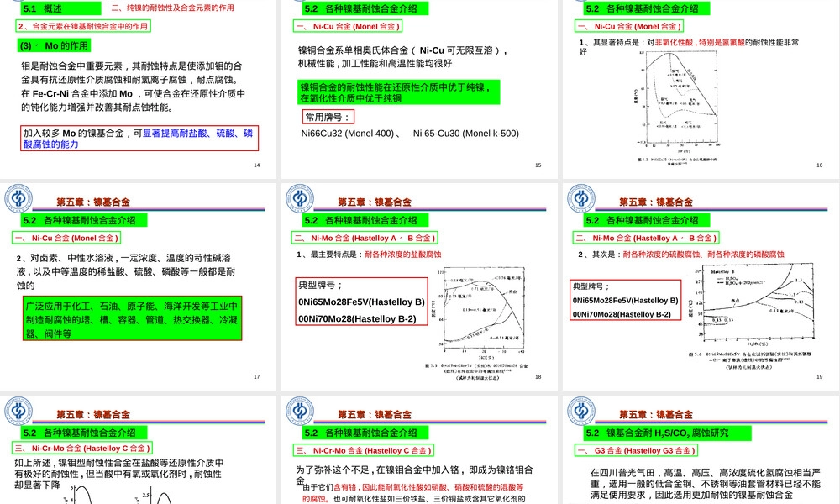This screenshot has width=840, height=504.
Task: Select the Hastelloy C slide starting 为了弥补这个不足
Action: [419, 450]
